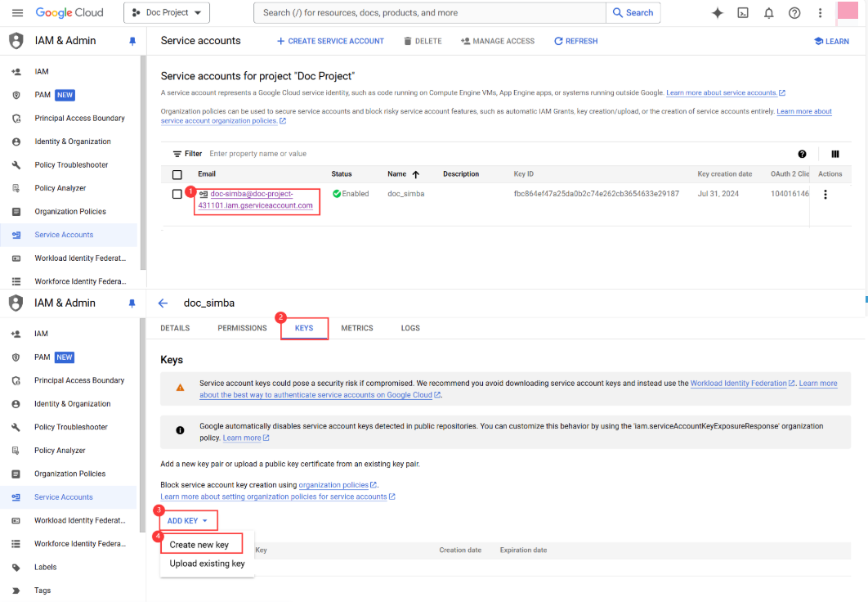The width and height of the screenshot is (868, 602).
Task: Open the pink account avatar
Action: pos(848,11)
